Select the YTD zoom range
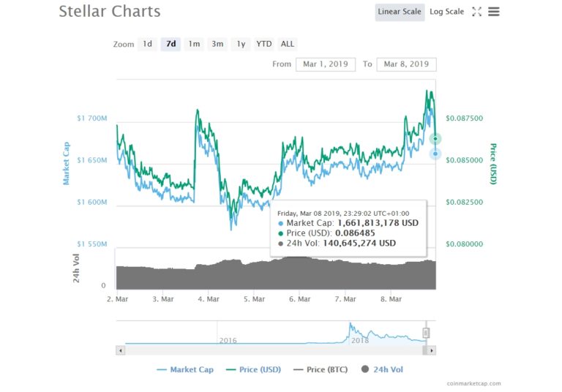Viewport: 562px width, 392px height. (263, 44)
